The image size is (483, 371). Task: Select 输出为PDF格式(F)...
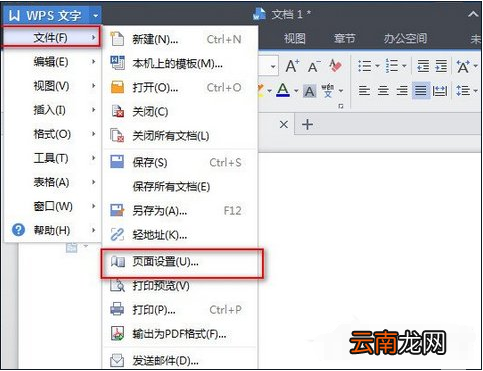coord(180,334)
